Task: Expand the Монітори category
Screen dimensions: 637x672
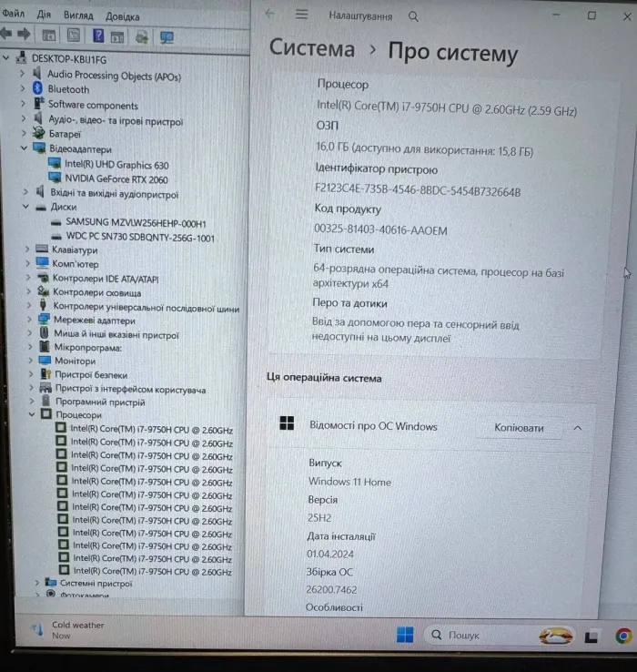Action: [x=30, y=361]
